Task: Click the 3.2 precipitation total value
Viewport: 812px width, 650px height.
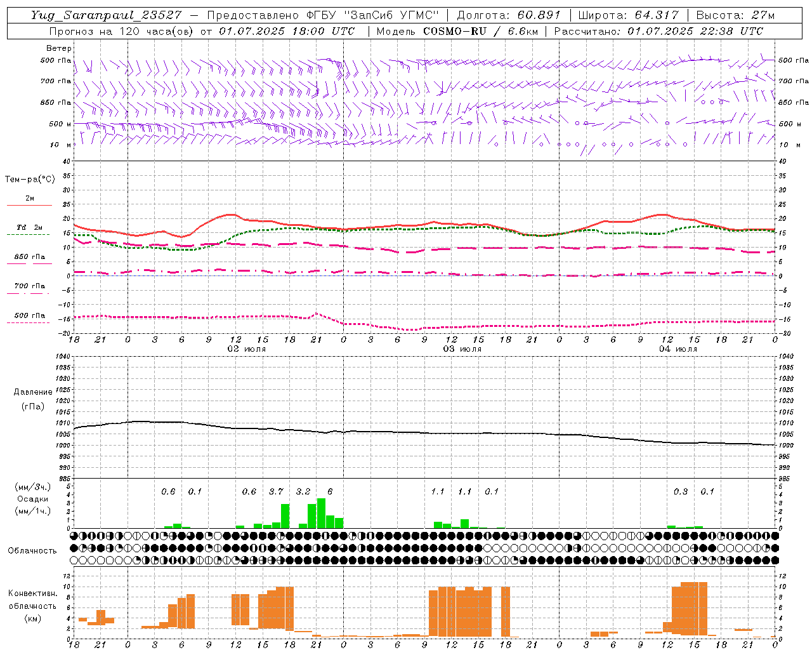Action: click(x=303, y=492)
